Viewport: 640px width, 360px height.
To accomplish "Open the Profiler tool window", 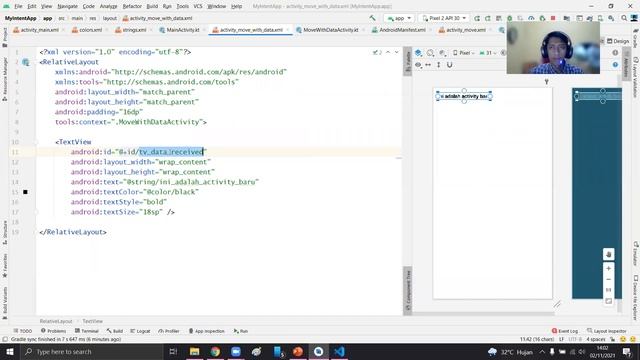I will pos(169,331).
